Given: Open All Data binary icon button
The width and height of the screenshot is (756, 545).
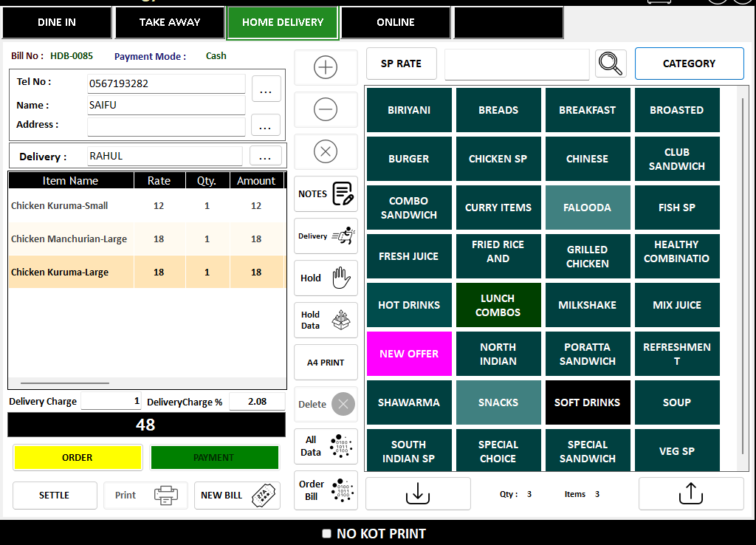Looking at the screenshot, I should click(326, 446).
